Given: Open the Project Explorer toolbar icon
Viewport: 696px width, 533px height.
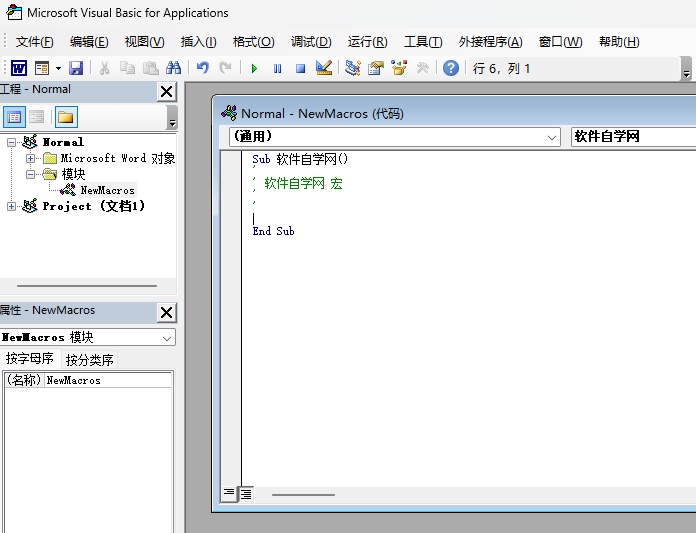Looking at the screenshot, I should pyautogui.click(x=353, y=68).
